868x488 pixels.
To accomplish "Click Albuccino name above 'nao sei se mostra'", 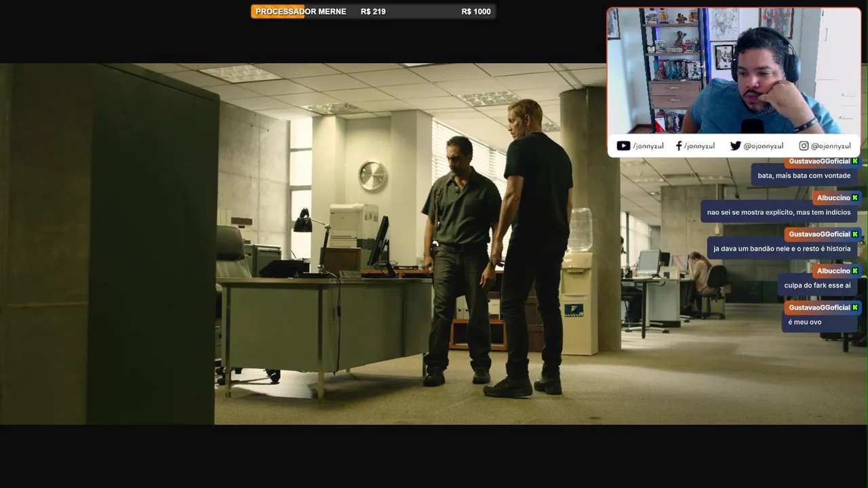I will click(x=833, y=198).
